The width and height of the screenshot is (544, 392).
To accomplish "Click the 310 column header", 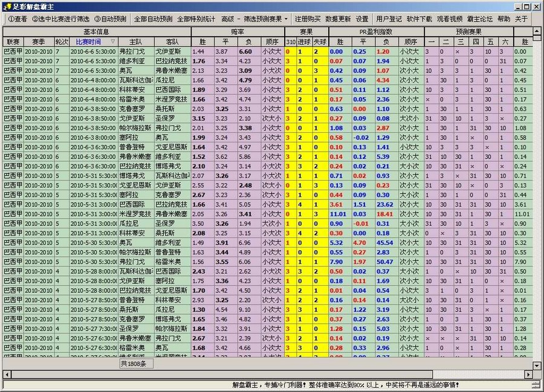I will coord(291,42).
